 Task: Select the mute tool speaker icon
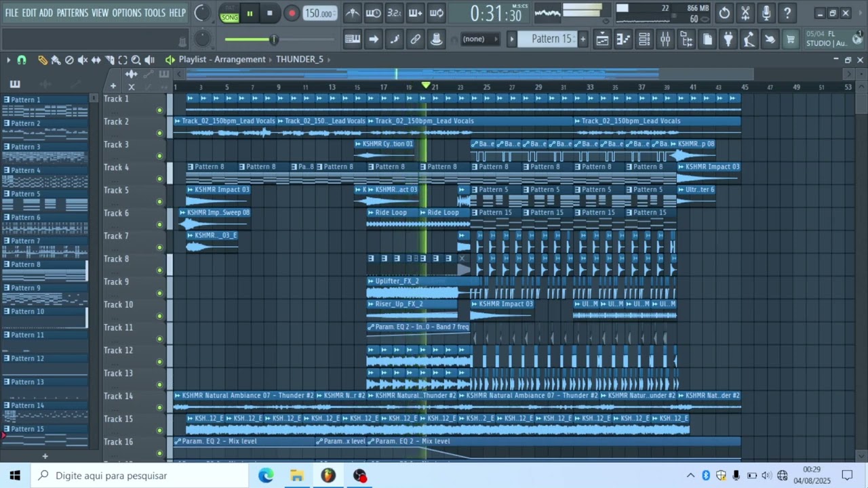[83, 60]
